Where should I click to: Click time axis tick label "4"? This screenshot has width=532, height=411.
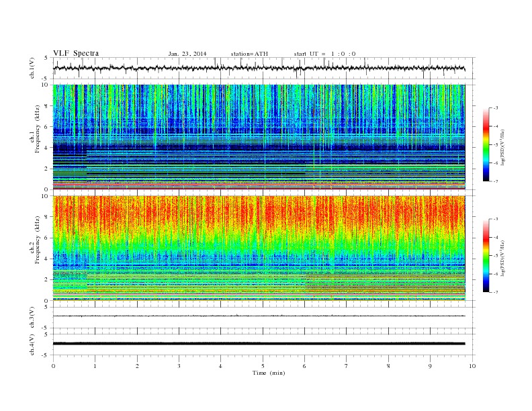tap(220, 366)
